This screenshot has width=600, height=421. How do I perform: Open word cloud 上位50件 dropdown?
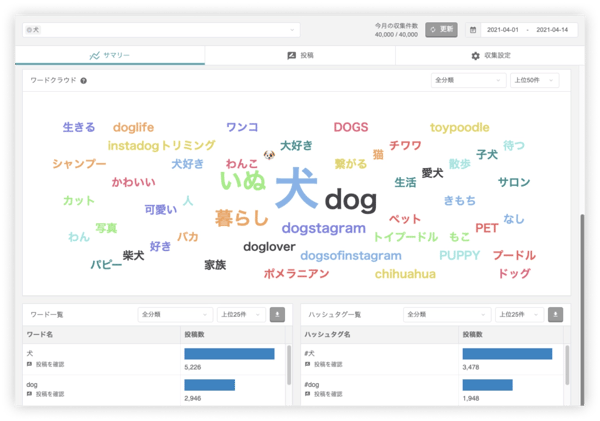point(534,80)
